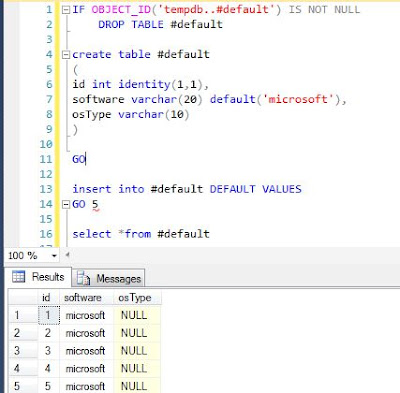Click the id cell in row 3
Viewport: 400px width, 393px height.
[x=49, y=350]
